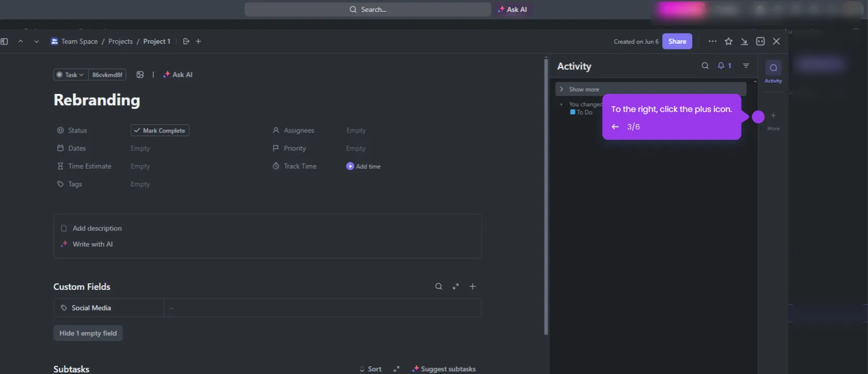Set the task Priority value

click(x=356, y=149)
